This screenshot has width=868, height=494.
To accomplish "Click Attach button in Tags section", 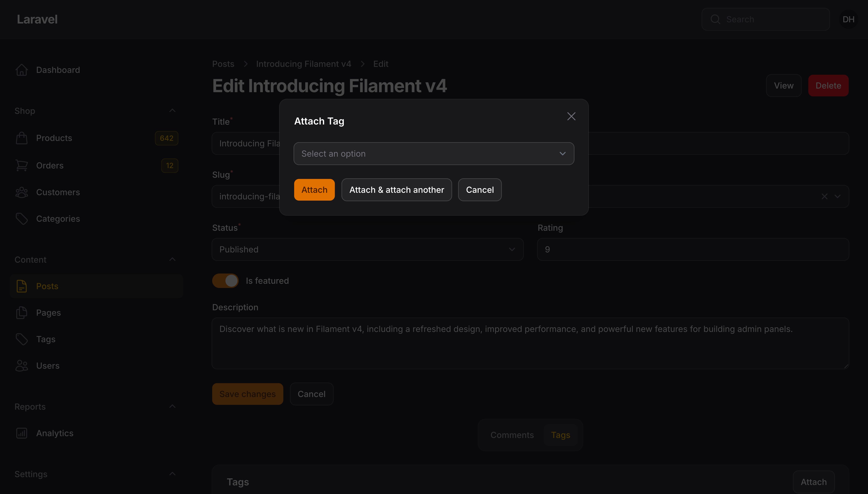I will coord(814,482).
